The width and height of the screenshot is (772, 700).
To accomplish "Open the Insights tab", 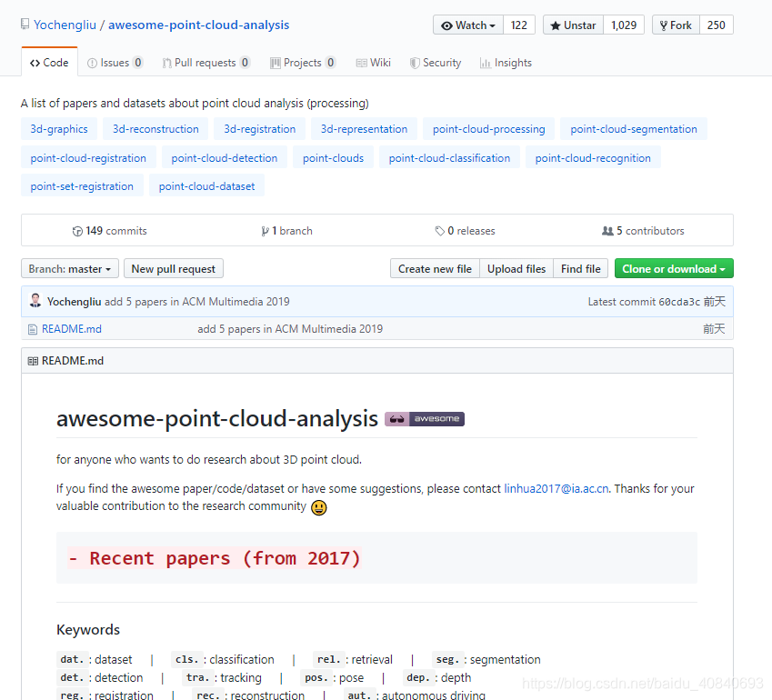I will point(506,63).
